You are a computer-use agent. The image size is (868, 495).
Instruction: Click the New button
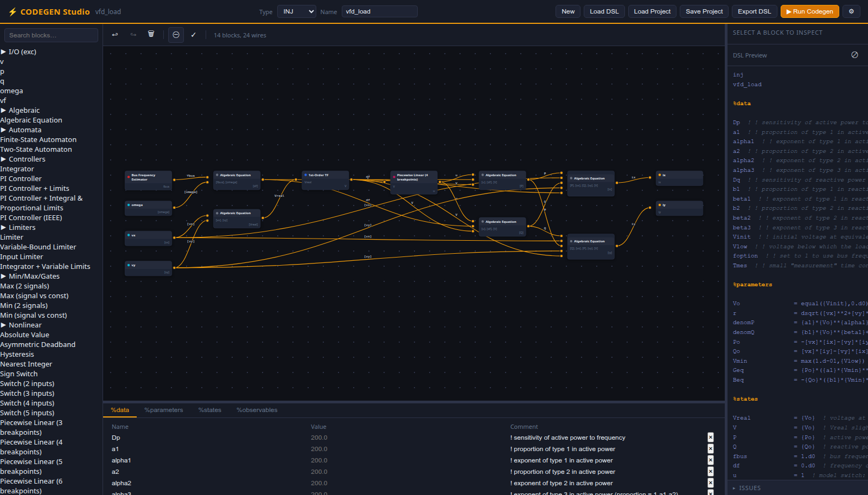point(568,11)
